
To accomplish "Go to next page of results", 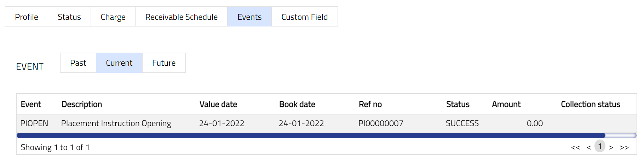I will click(x=611, y=148).
